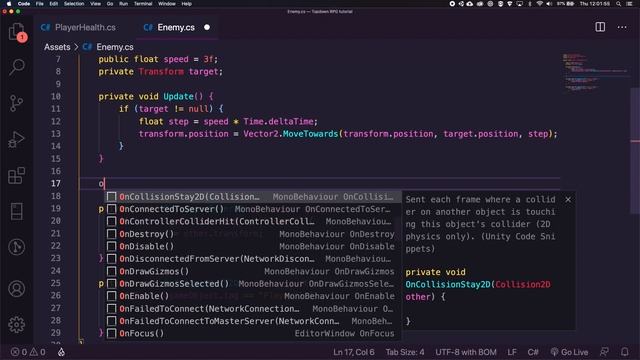Open the View menu
Screen dimensions: 640x360
tap(96, 4)
